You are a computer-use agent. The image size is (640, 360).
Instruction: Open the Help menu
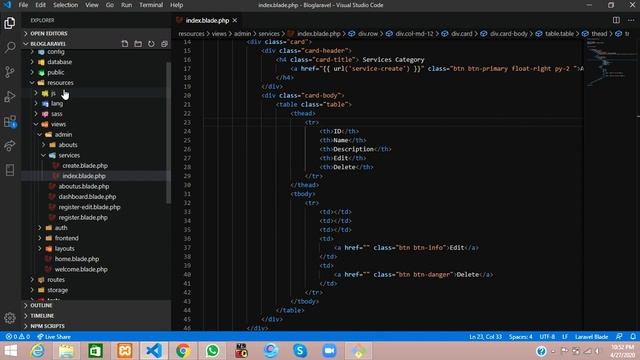[176, 5]
